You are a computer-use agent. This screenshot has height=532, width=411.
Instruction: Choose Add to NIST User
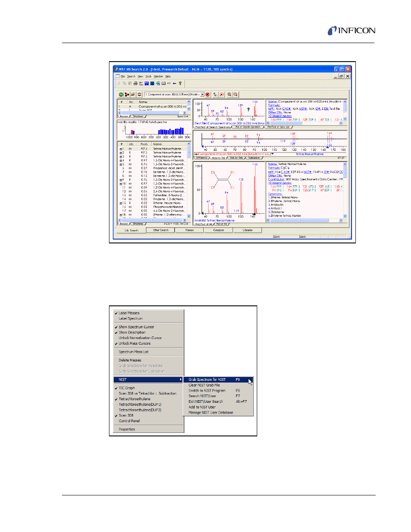(x=218, y=407)
